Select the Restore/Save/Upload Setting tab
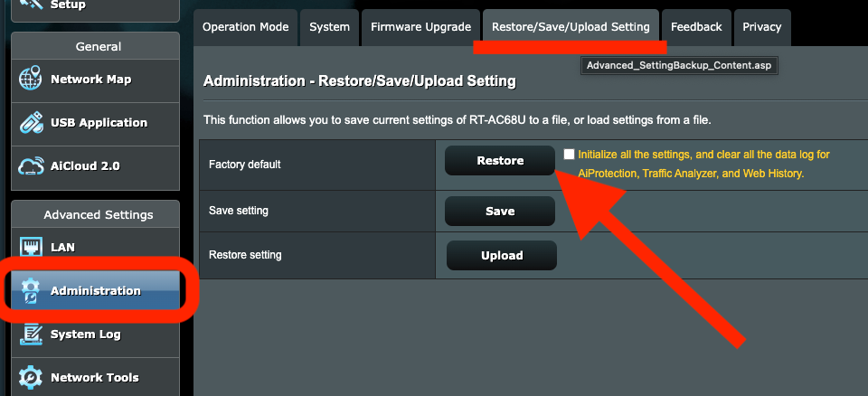868x396 pixels. point(571,27)
